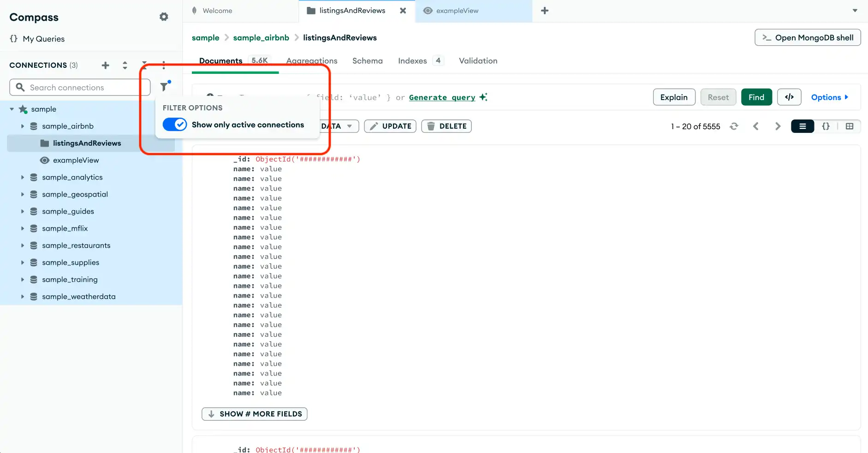The height and width of the screenshot is (453, 868).
Task: Expand query options with the code toggle icon
Action: (789, 97)
